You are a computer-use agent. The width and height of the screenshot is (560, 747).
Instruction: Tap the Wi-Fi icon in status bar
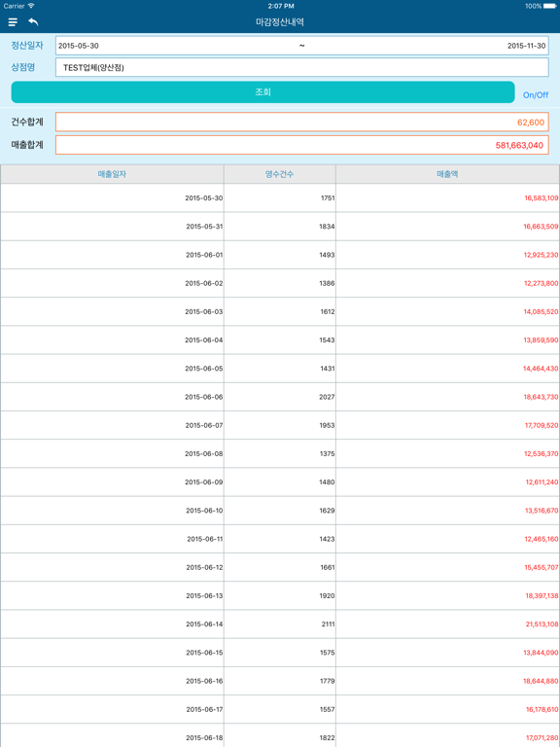point(31,6)
